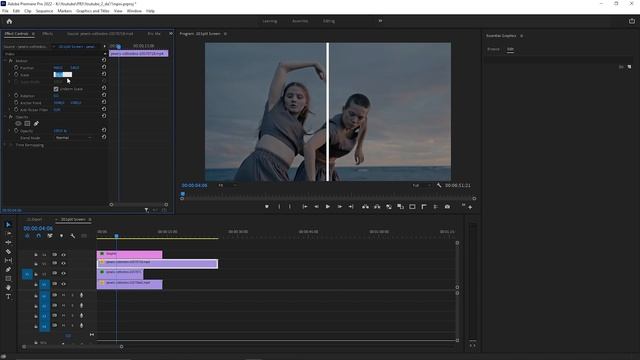The height and width of the screenshot is (360, 640).
Task: Expand the Rotation property
Action: click(x=10, y=96)
